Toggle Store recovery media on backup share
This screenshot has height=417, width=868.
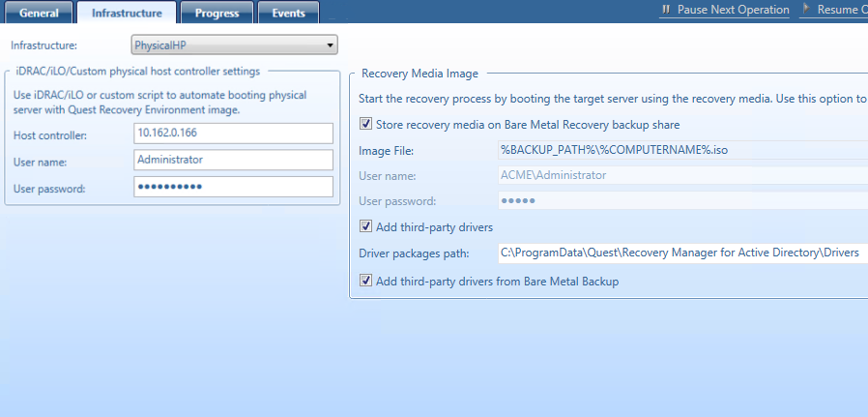[x=366, y=124]
